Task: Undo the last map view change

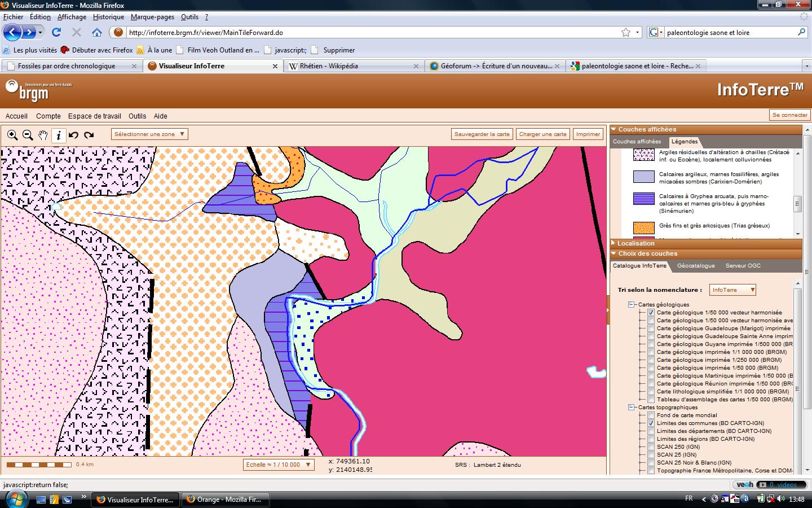Action: coord(73,135)
